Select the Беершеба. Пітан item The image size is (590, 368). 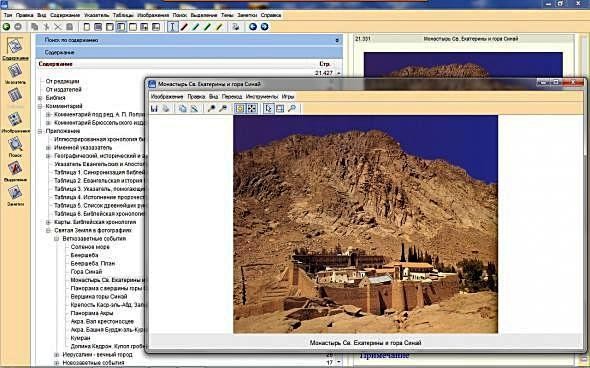click(93, 263)
